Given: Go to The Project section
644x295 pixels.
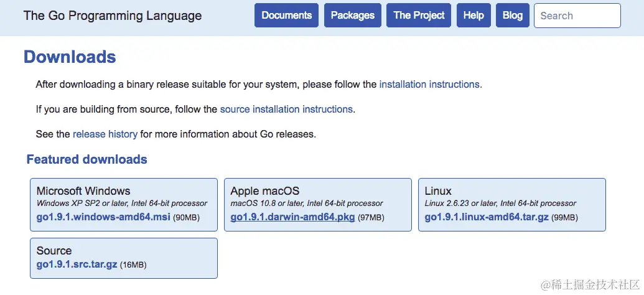Looking at the screenshot, I should (419, 16).
